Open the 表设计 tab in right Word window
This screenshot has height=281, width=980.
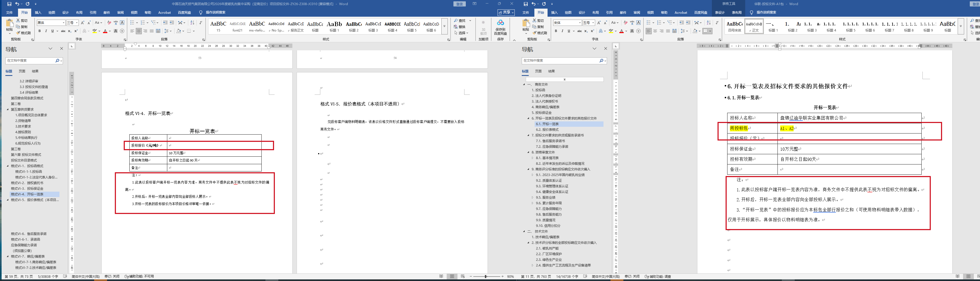720,13
